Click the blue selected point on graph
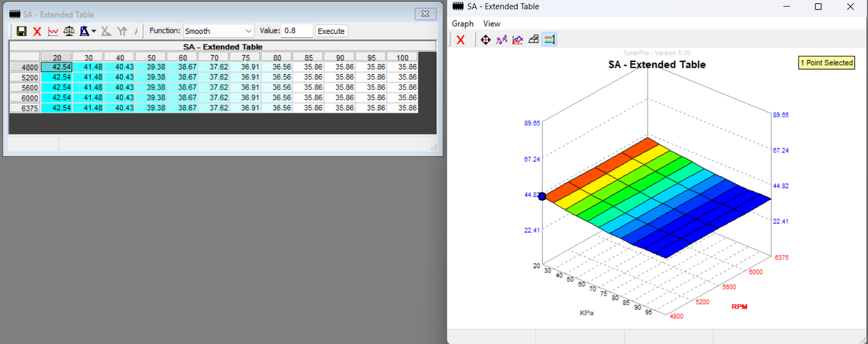868x344 pixels. (542, 196)
